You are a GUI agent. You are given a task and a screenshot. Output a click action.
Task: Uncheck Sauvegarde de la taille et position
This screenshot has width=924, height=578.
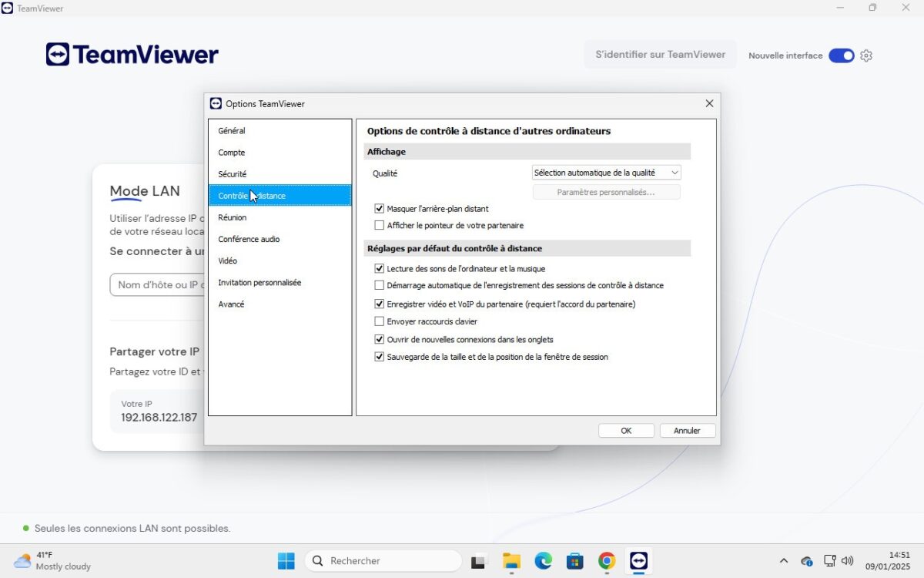tap(379, 357)
